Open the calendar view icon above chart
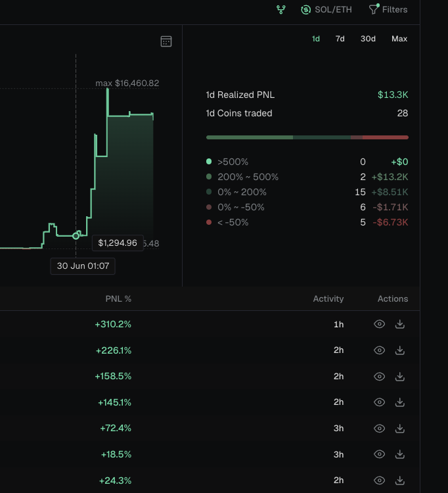The width and height of the screenshot is (448, 493). click(166, 41)
